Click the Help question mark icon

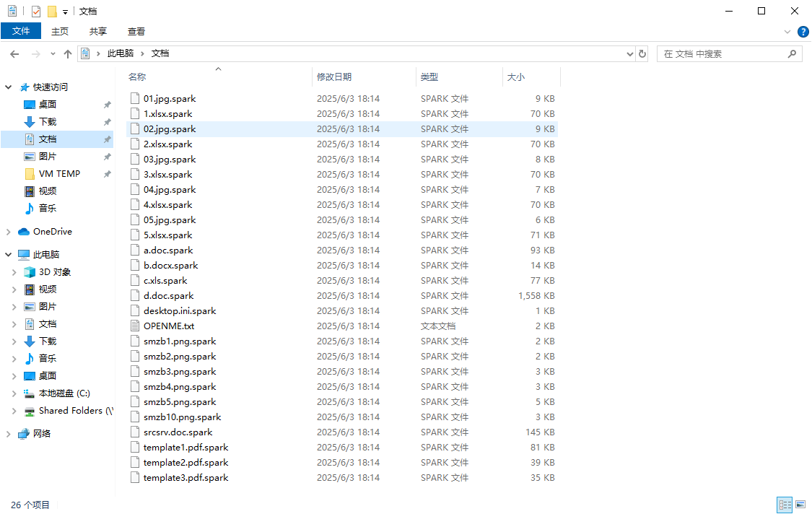pos(803,32)
